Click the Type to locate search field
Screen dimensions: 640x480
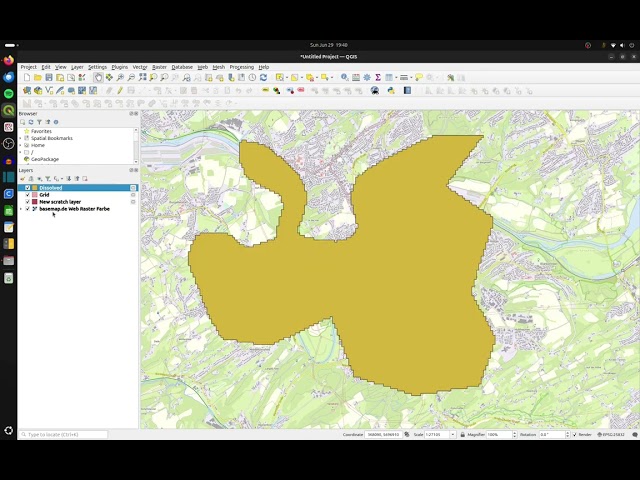64,435
